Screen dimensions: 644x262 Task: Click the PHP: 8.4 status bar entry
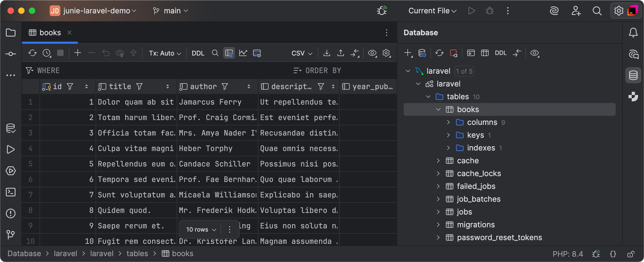click(568, 254)
